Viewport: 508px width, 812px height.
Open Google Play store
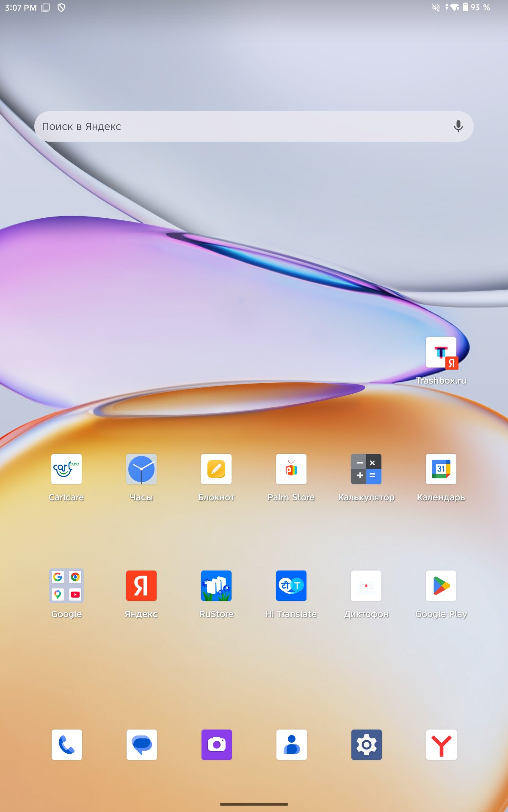click(441, 586)
